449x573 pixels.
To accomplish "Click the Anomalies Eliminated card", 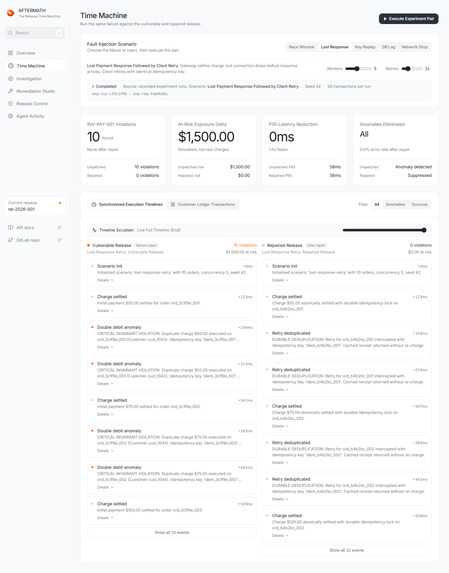I will 396,149.
